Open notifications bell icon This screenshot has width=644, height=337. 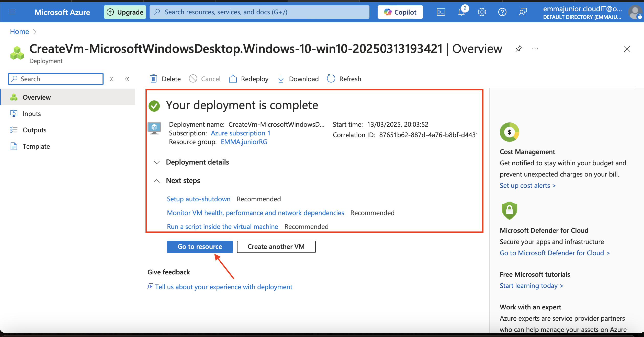pos(462,12)
